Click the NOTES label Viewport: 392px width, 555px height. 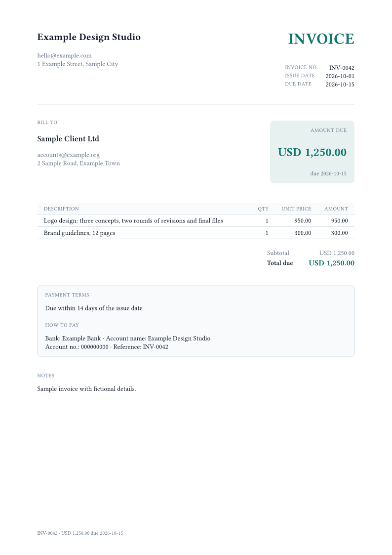[x=45, y=376]
